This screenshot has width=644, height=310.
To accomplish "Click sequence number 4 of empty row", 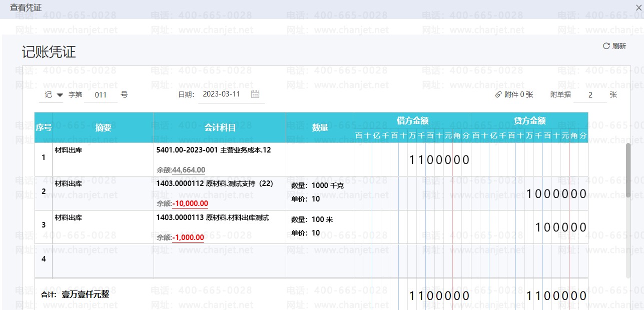I will click(44, 259).
